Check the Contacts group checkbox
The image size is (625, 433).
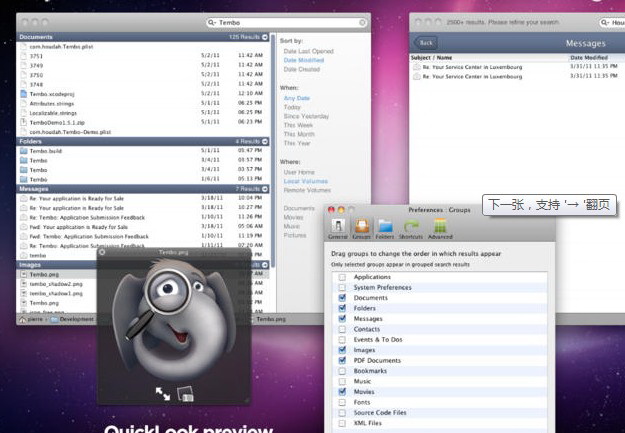click(x=343, y=329)
